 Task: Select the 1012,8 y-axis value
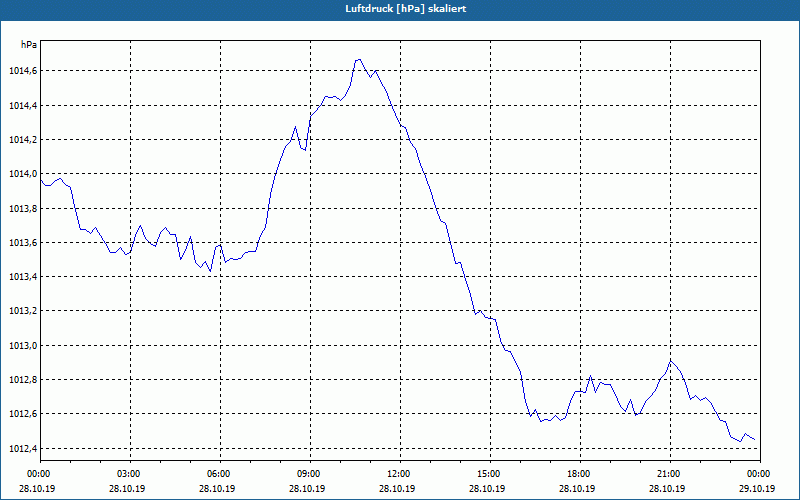(x=23, y=380)
